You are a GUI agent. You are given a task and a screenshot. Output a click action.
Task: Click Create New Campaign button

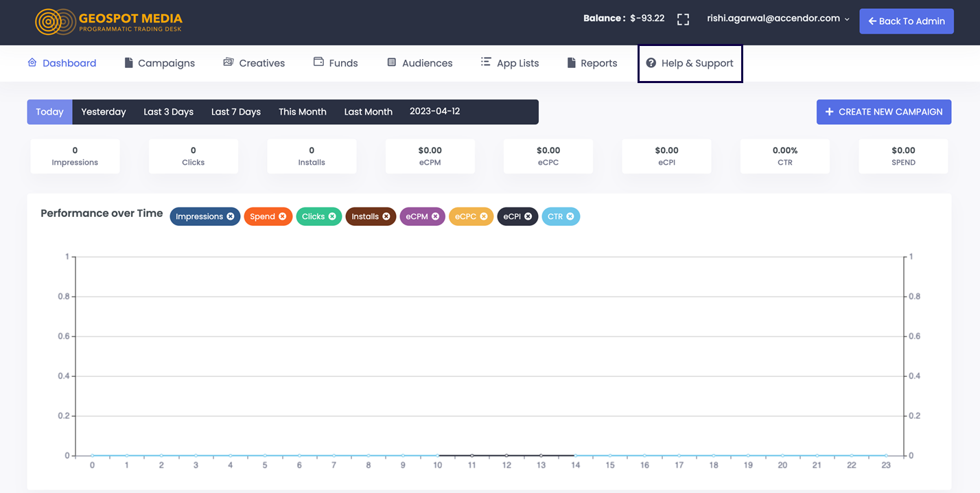883,112
